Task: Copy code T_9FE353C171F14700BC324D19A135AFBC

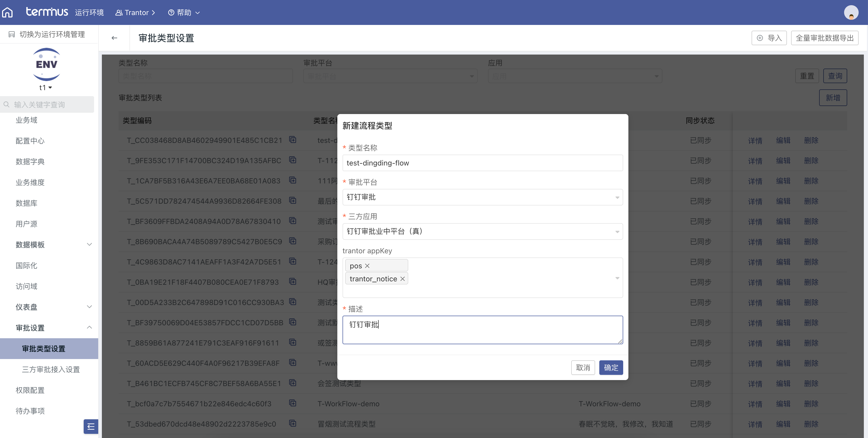Action: point(293,160)
